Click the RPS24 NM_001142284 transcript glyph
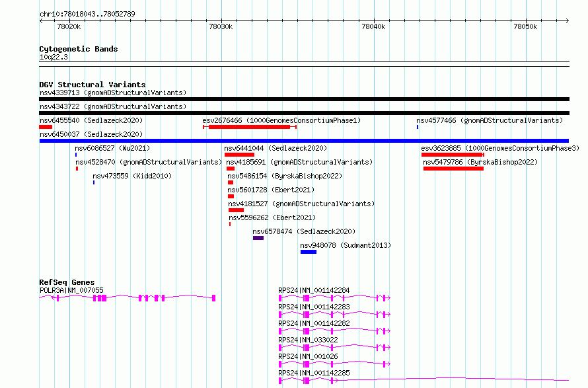The height and width of the screenshot is (388, 588). [x=334, y=298]
